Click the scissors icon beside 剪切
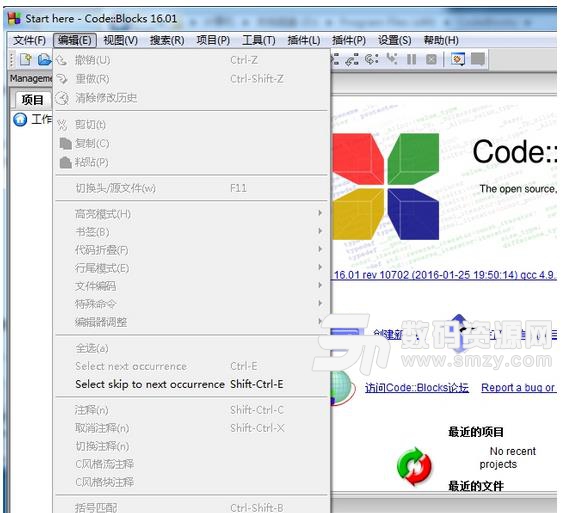 tap(62, 125)
